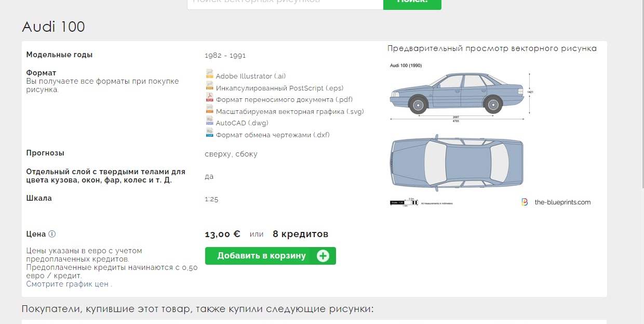Click the the-blueprints.com watermark text
The image size is (644, 324).
pyautogui.click(x=562, y=202)
